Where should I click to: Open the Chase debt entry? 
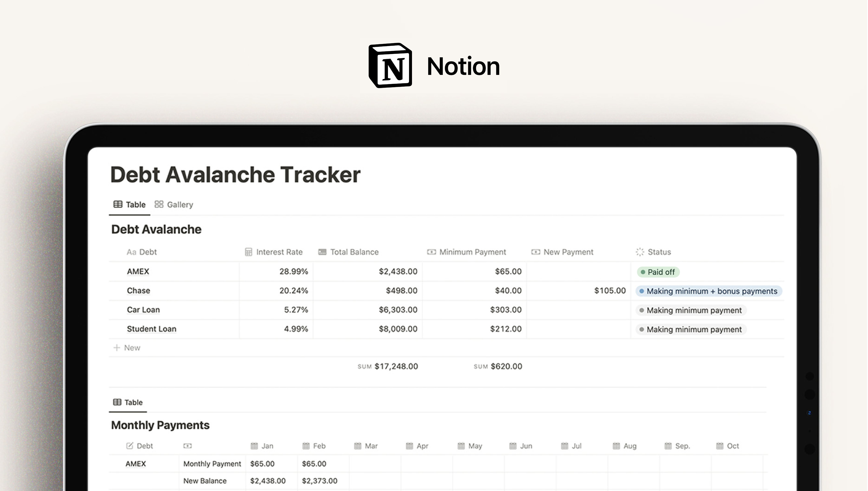coord(138,291)
